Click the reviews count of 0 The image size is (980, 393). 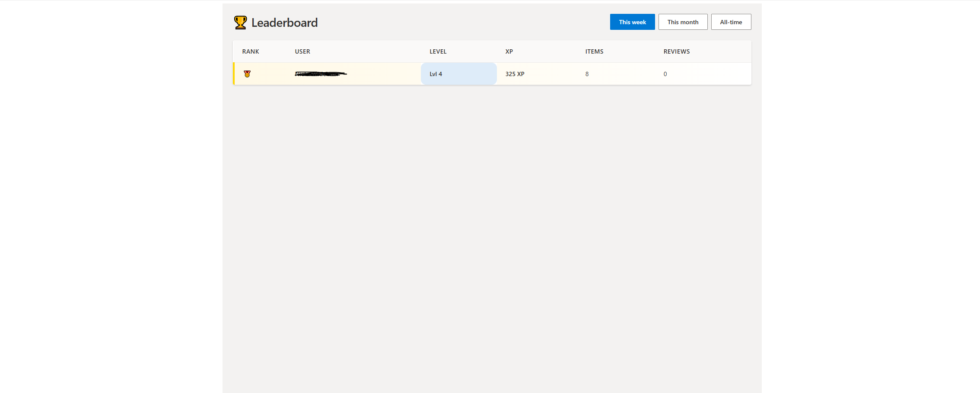[665, 73]
